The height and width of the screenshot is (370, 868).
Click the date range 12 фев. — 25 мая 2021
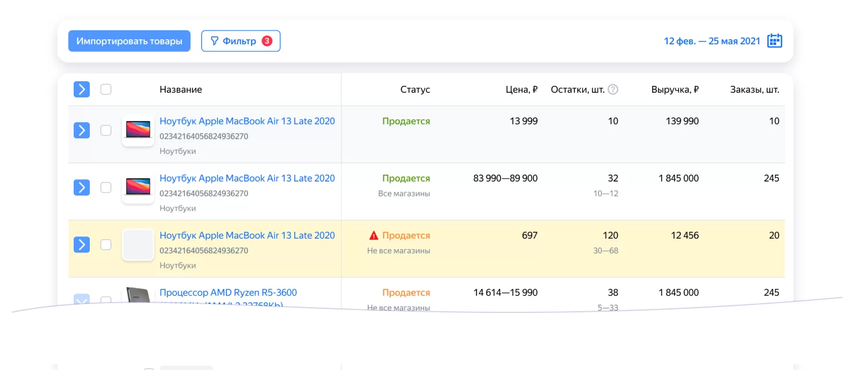(712, 41)
